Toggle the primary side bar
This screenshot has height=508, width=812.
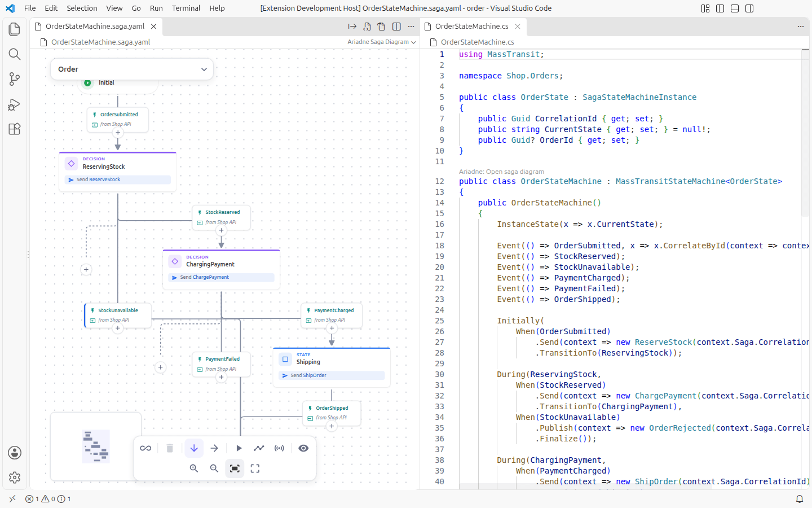[x=720, y=8]
